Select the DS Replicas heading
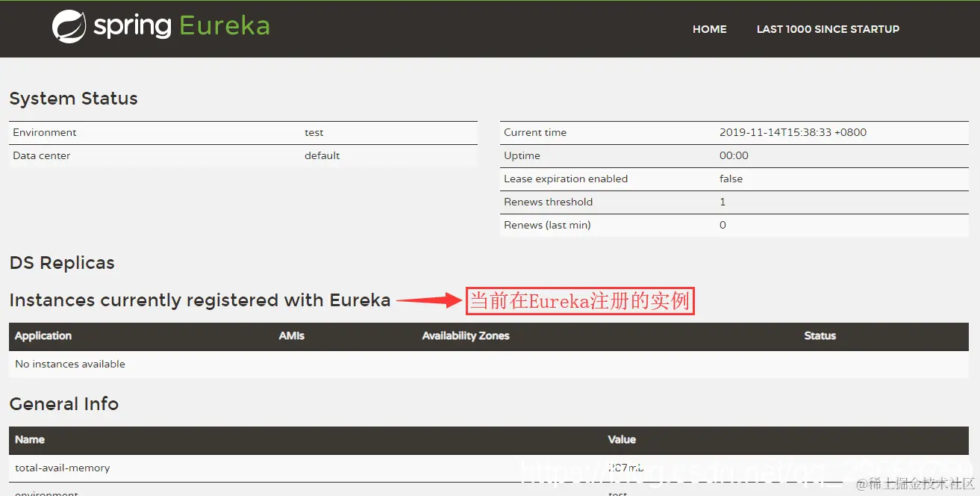The image size is (980, 496). point(62,263)
